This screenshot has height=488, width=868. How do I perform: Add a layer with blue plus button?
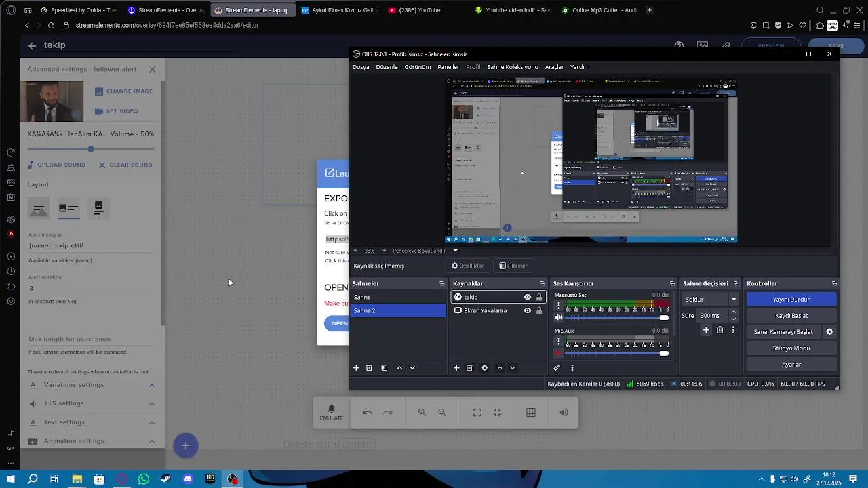click(x=185, y=445)
